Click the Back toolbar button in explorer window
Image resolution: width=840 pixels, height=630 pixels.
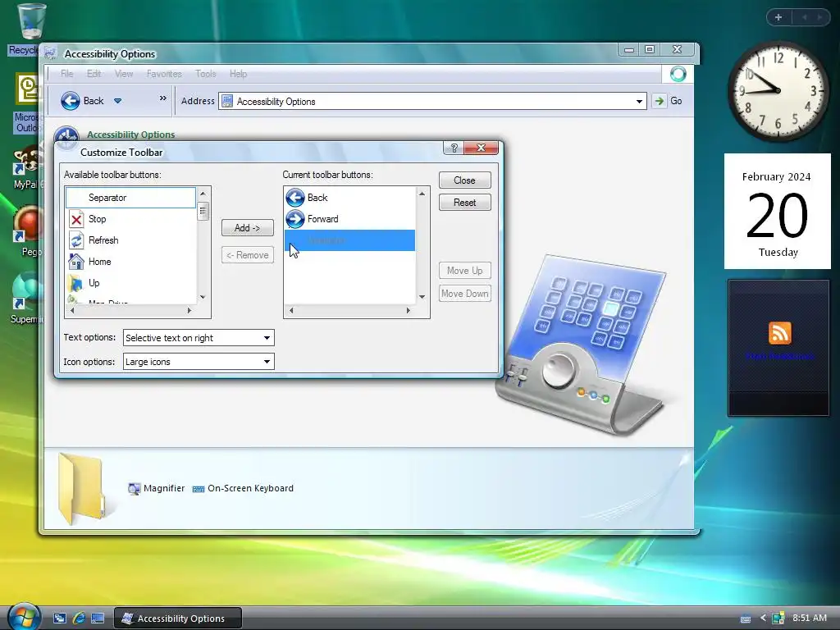83,101
